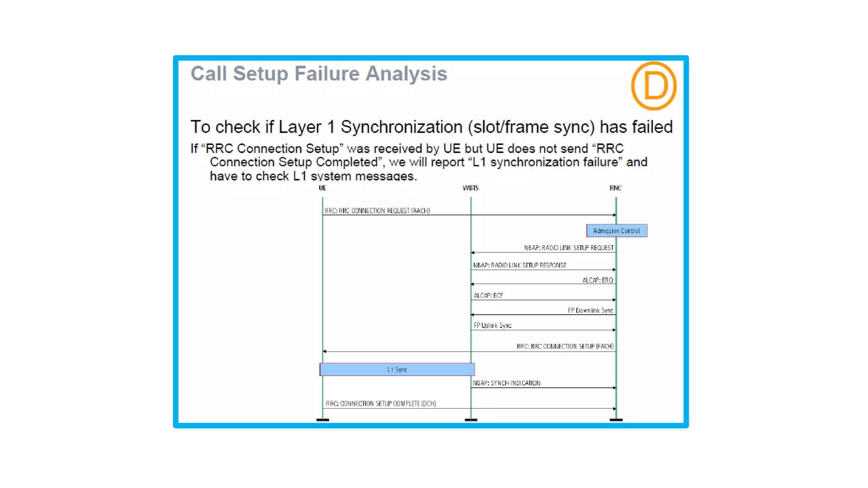This screenshot has height=488, width=868.
Task: Click the orange circled D icon
Action: [654, 86]
